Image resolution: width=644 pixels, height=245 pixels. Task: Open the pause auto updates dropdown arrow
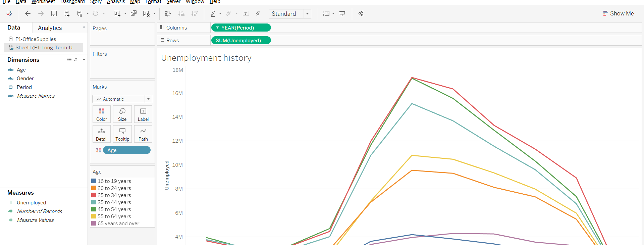click(x=88, y=14)
